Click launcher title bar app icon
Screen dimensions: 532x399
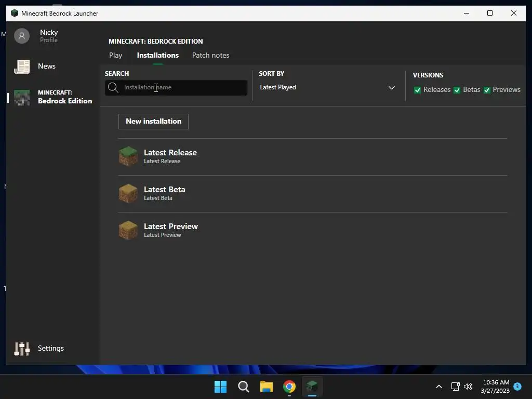pyautogui.click(x=14, y=13)
